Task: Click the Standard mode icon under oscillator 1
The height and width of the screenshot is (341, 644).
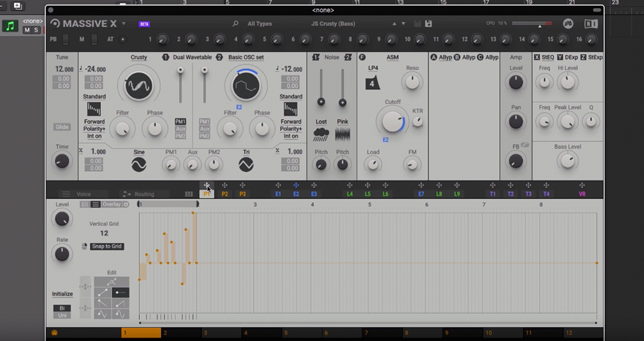Action: click(94, 109)
